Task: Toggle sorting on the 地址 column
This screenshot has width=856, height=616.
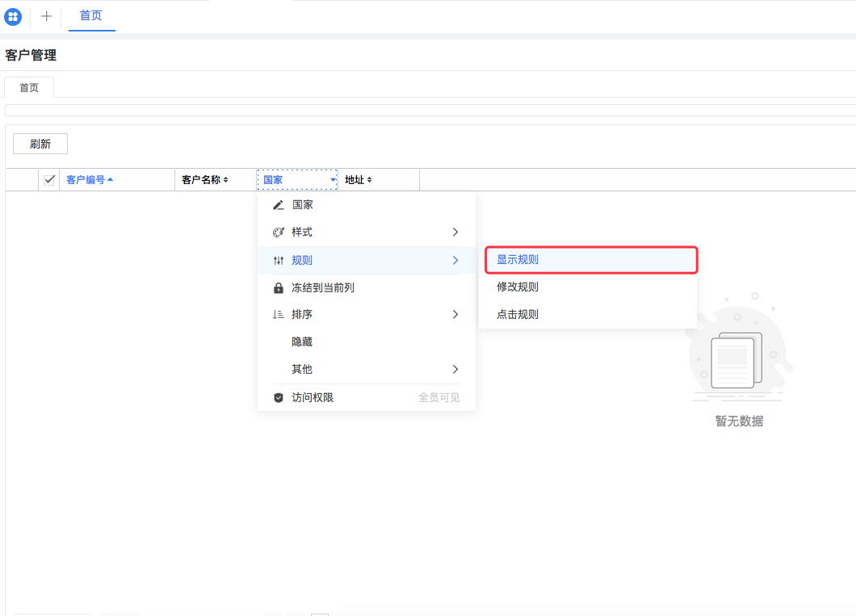Action: pyautogui.click(x=369, y=179)
